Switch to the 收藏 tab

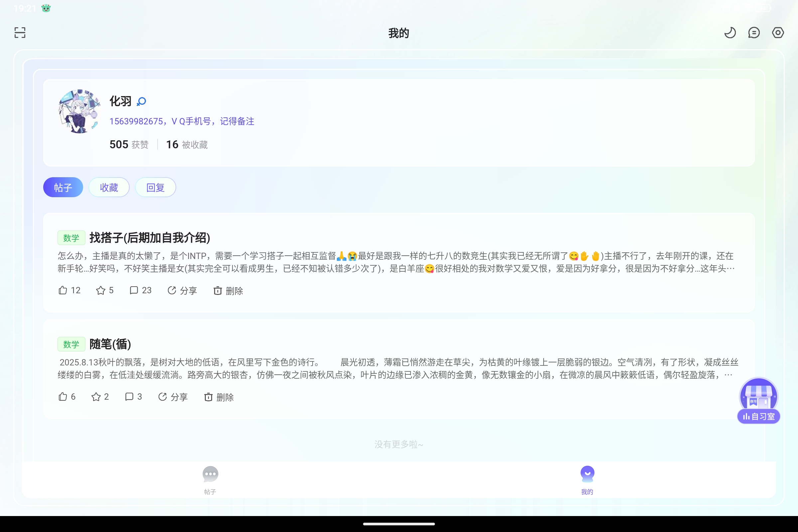pos(109,187)
